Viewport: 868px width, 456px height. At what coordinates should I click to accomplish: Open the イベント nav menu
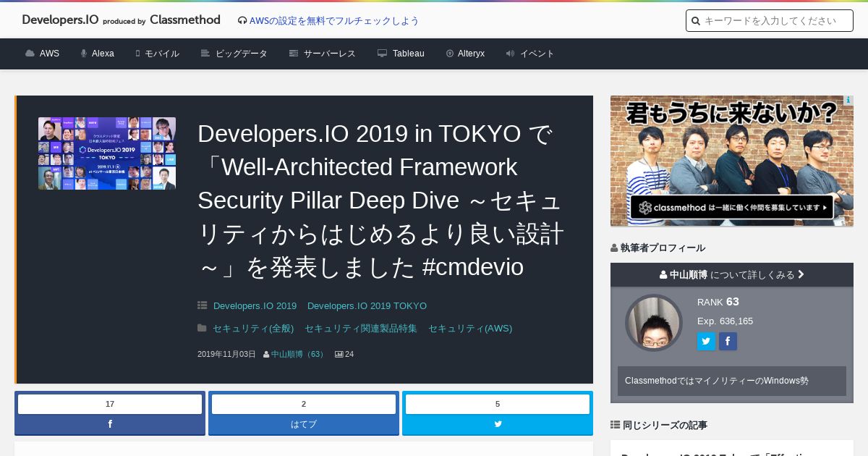pyautogui.click(x=530, y=54)
